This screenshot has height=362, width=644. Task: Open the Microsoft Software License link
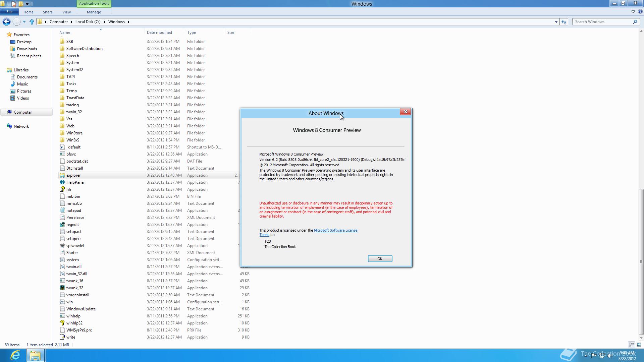coord(335,230)
